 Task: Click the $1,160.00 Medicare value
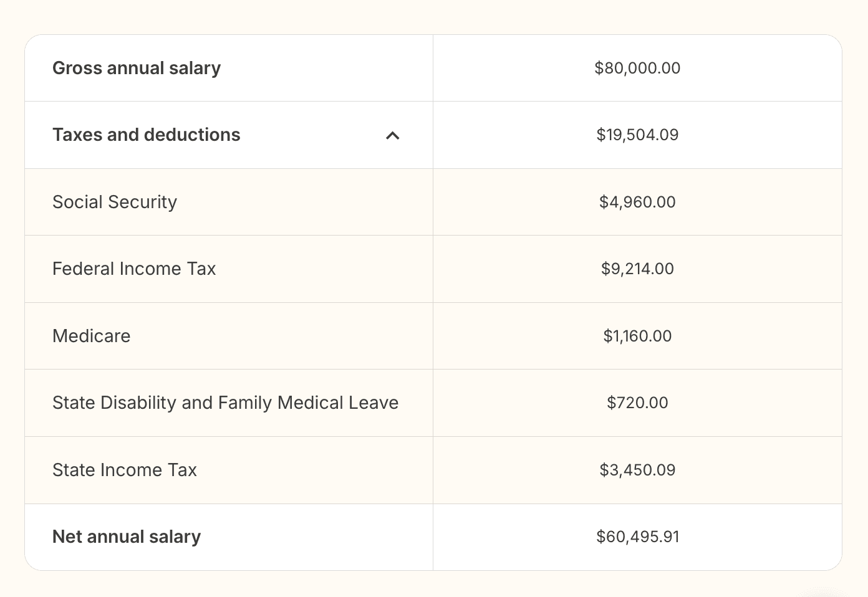[637, 336]
